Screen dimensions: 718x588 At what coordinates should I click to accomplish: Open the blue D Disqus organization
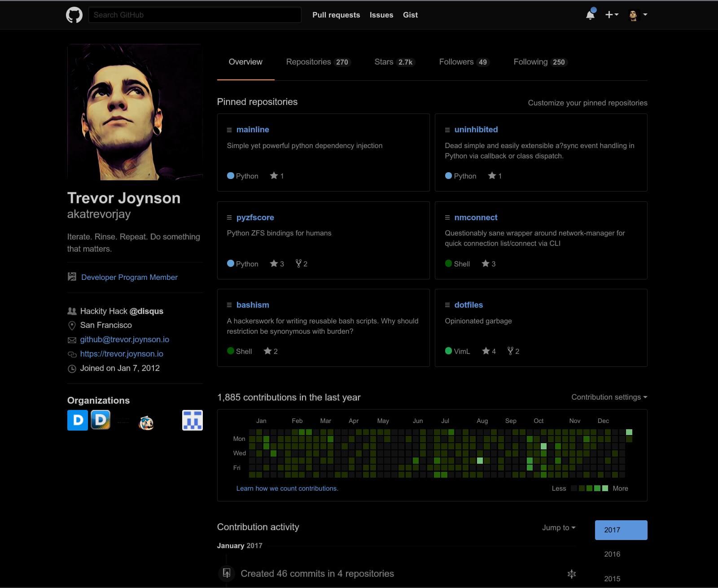coord(78,420)
